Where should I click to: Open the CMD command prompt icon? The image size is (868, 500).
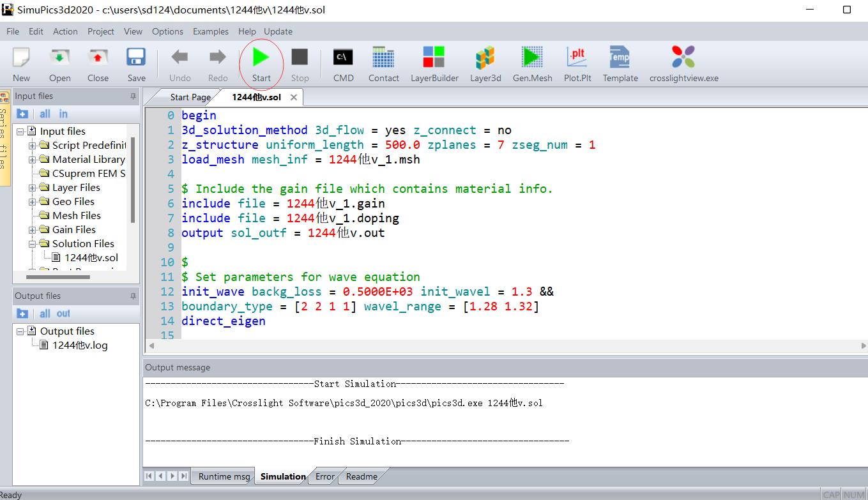[343, 58]
